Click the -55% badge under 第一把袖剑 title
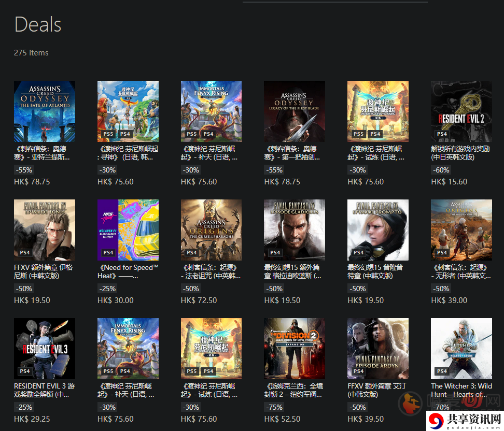 click(x=274, y=170)
